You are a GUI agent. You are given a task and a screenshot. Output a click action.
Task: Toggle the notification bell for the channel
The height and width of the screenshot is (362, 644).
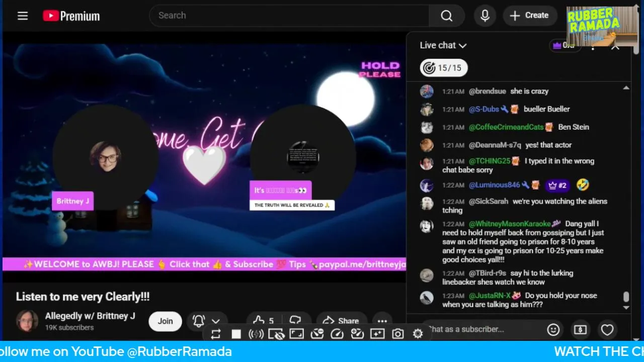pos(199,321)
